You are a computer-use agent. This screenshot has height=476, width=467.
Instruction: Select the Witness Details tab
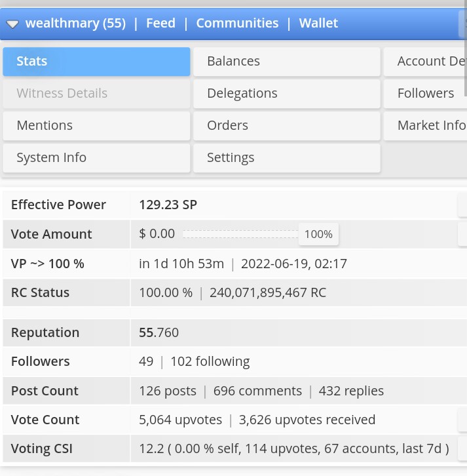(x=96, y=94)
